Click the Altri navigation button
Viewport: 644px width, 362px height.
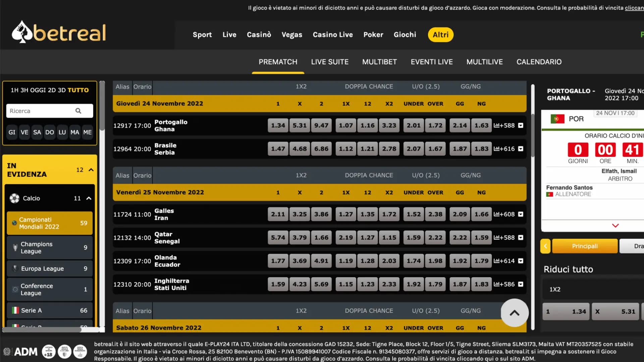coord(440,35)
